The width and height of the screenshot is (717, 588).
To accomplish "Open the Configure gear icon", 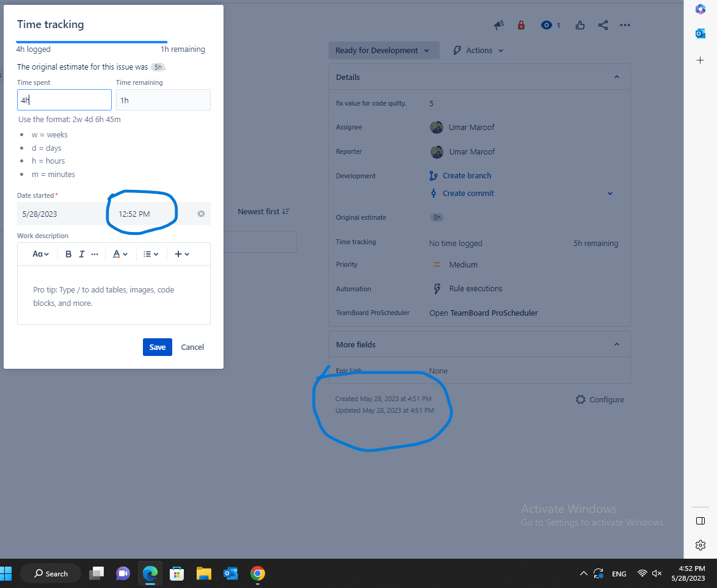I will point(580,399).
